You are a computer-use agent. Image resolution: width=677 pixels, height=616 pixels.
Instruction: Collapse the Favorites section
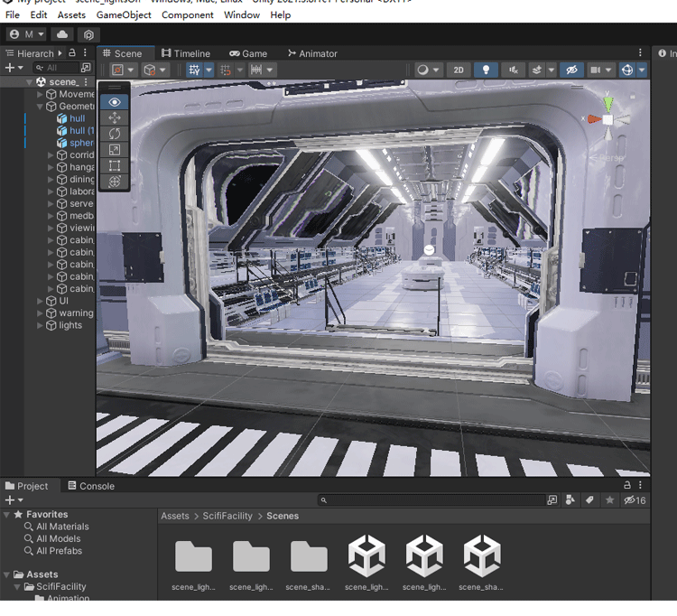coord(6,515)
